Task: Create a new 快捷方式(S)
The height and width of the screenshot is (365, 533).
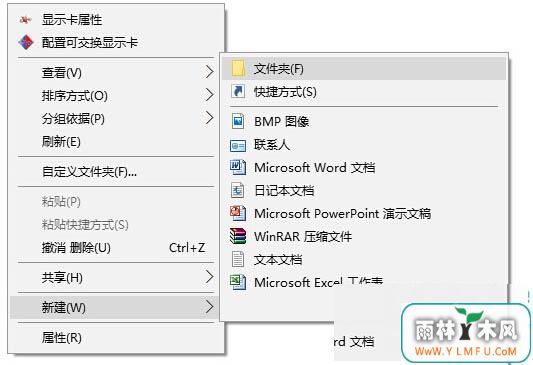Action: pyautogui.click(x=364, y=92)
